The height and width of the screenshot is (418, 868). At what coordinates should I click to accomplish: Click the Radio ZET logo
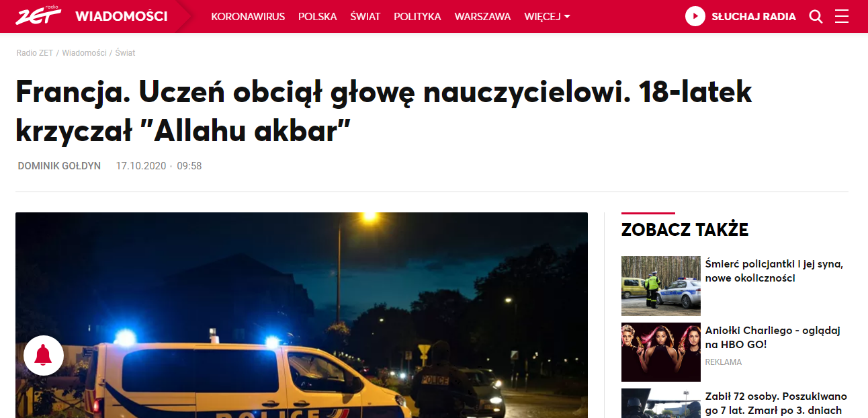38,16
